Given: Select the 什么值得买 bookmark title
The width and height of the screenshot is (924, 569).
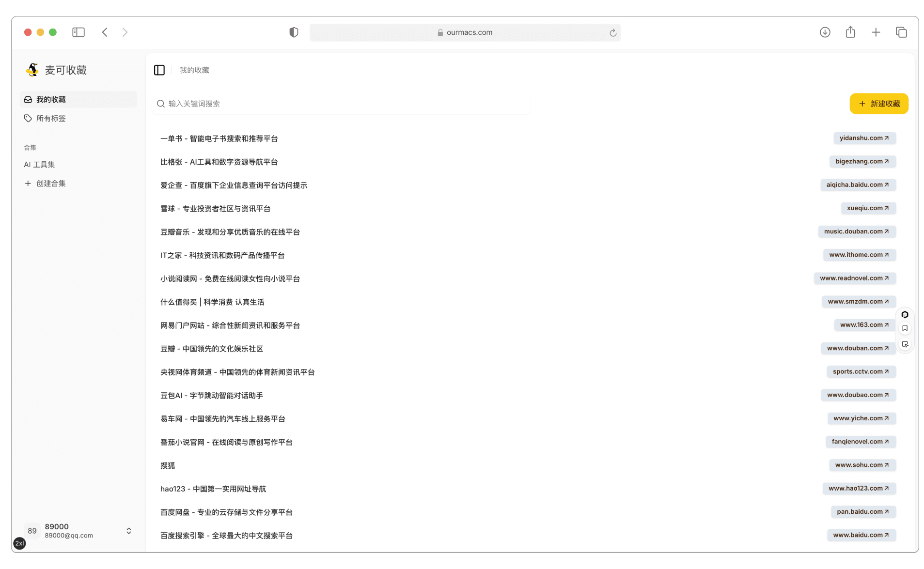Looking at the screenshot, I should [x=212, y=302].
